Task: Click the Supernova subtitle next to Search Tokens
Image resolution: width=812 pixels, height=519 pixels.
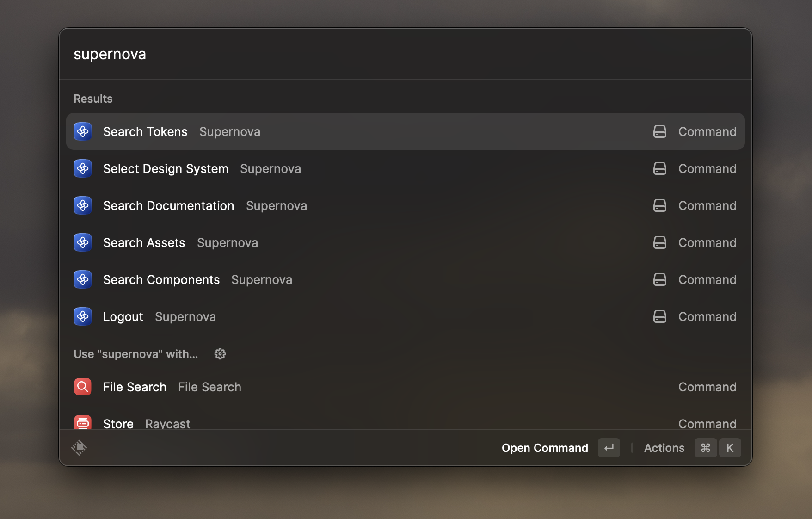Action: coord(230,132)
